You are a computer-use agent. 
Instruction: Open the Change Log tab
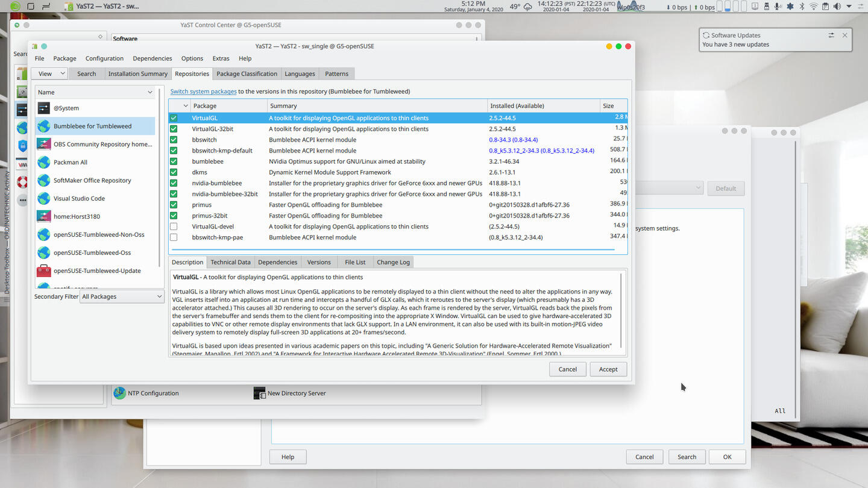[x=393, y=262]
